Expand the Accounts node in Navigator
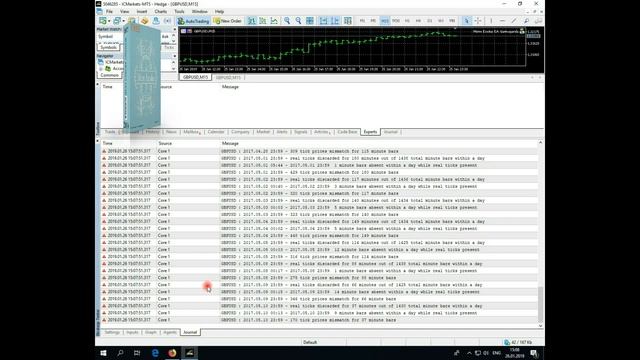This screenshot has height=360, width=640. click(x=101, y=69)
